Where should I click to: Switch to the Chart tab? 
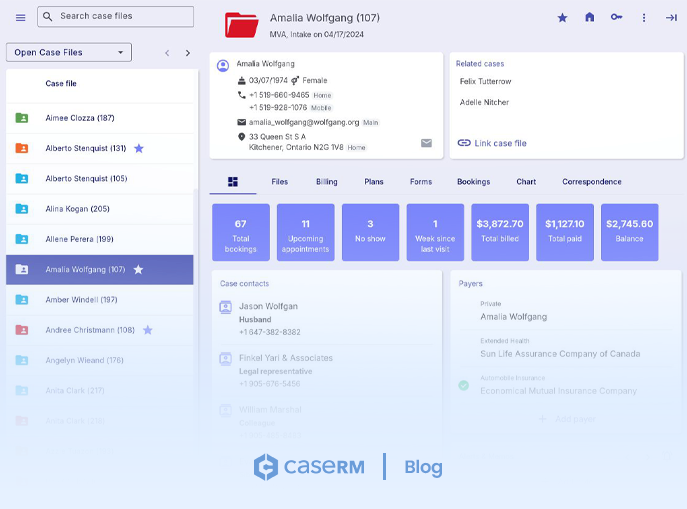pos(526,182)
